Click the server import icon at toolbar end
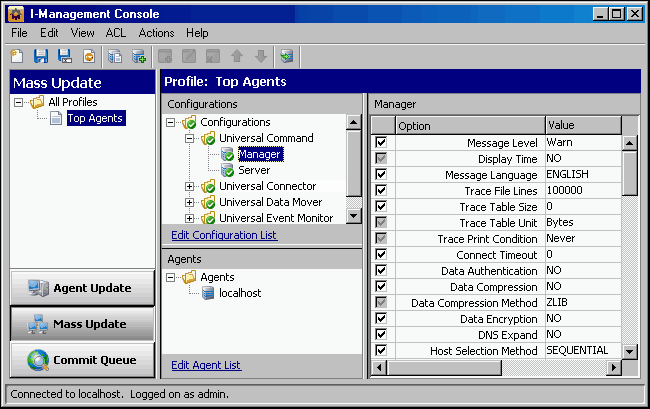Screen dimensions: 650x409 [x=288, y=56]
